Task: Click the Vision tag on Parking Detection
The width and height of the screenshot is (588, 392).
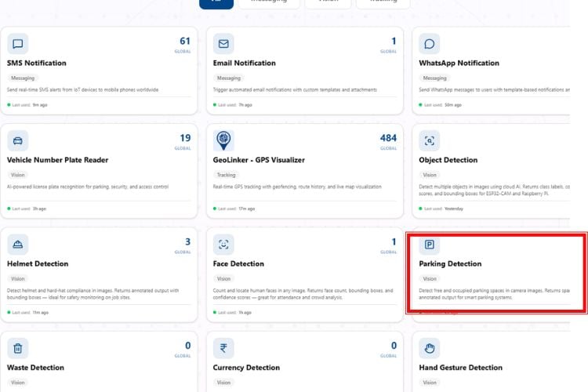Action: pyautogui.click(x=430, y=279)
